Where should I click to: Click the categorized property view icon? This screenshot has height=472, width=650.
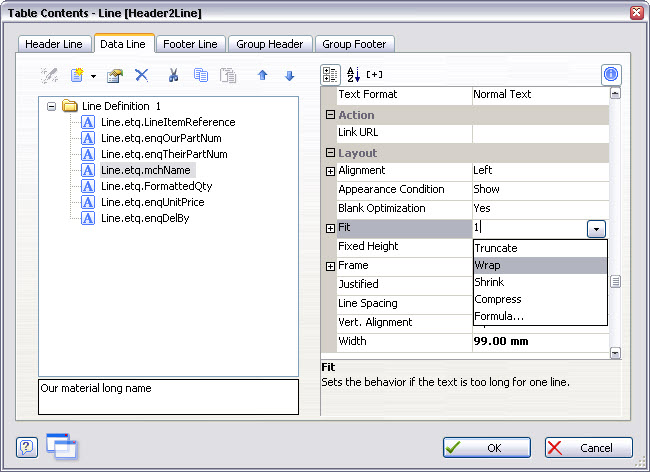(330, 75)
